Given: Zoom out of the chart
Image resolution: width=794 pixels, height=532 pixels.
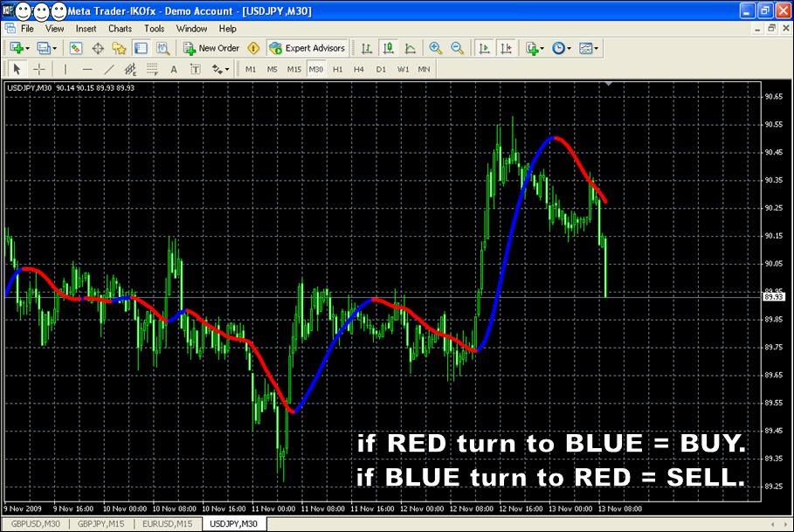Looking at the screenshot, I should pos(457,48).
